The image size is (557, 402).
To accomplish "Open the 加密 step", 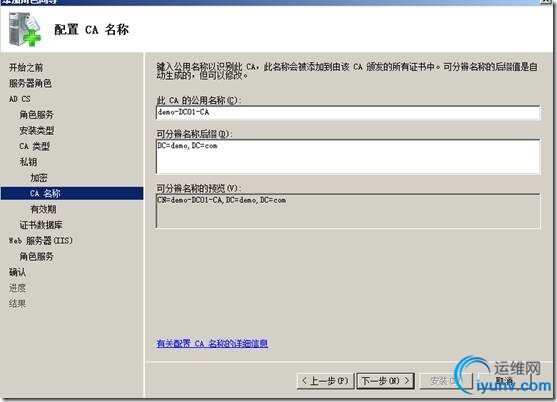I will point(38,178).
